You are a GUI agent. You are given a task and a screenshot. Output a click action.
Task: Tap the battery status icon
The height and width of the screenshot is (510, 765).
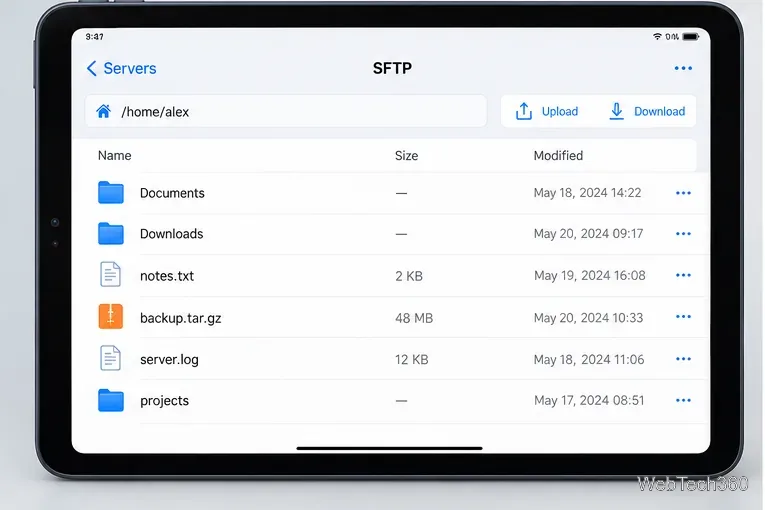(x=690, y=37)
